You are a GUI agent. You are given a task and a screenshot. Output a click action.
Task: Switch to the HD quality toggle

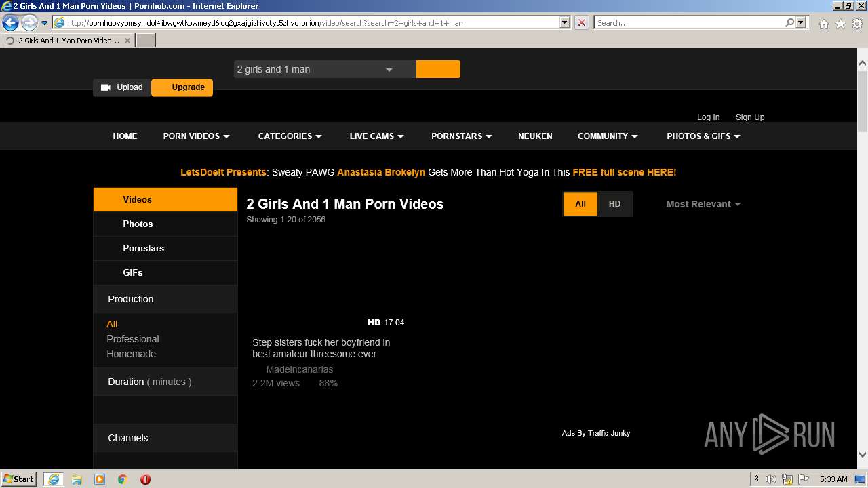click(614, 204)
